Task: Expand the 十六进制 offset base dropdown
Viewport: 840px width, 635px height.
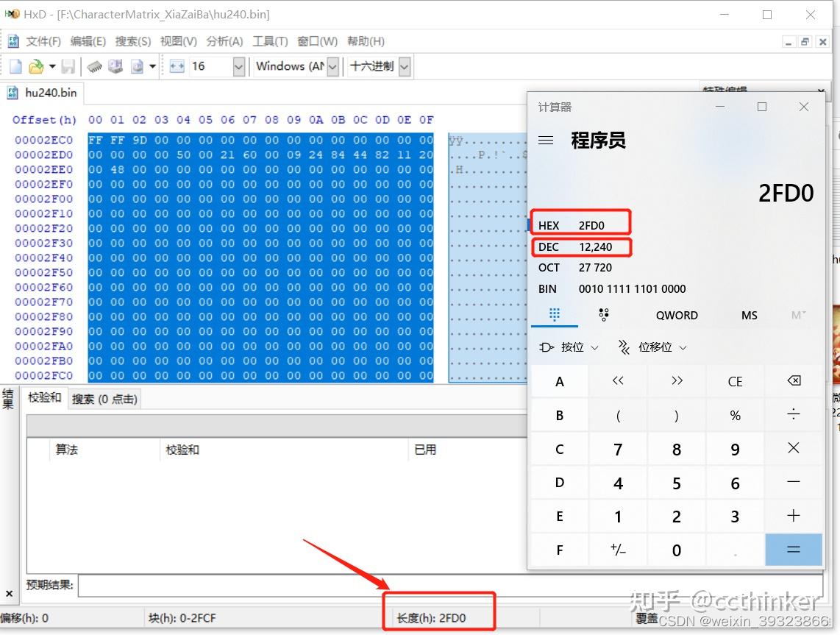Action: 405,67
